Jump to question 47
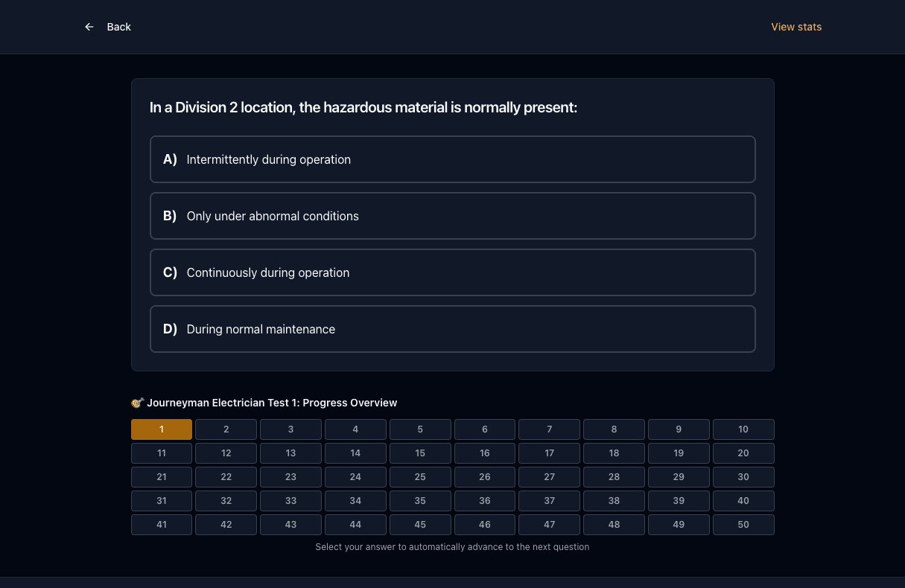 pyautogui.click(x=550, y=525)
